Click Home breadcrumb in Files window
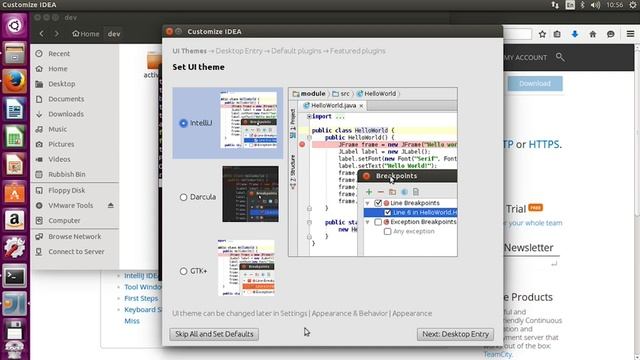Viewport: 640px width, 360px height. 86,34
